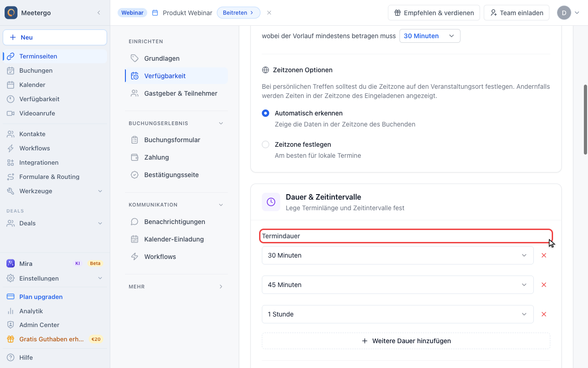Click the Buchungen calendar-check icon
588x368 pixels.
tap(11, 70)
